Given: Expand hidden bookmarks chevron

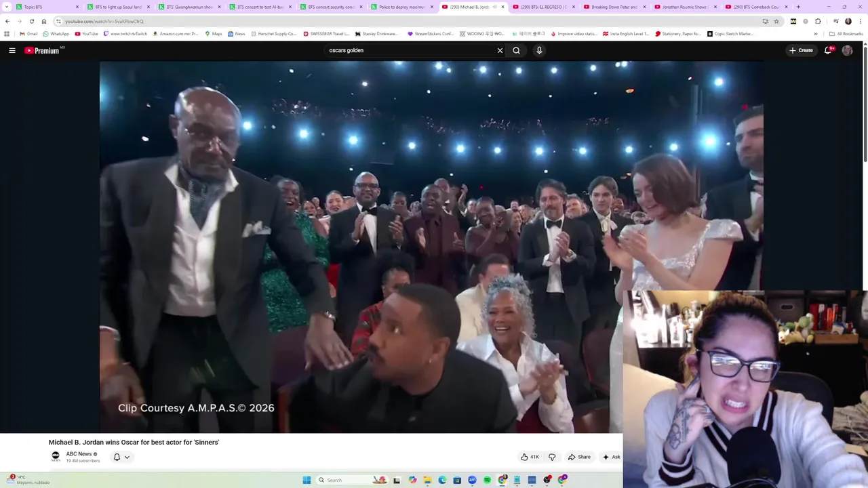Looking at the screenshot, I should (816, 33).
